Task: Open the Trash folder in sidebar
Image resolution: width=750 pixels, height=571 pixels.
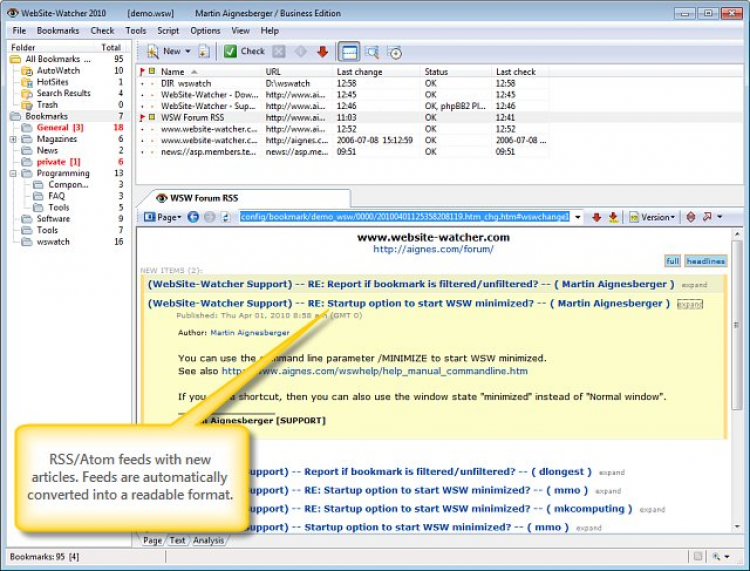Action: tap(47, 104)
